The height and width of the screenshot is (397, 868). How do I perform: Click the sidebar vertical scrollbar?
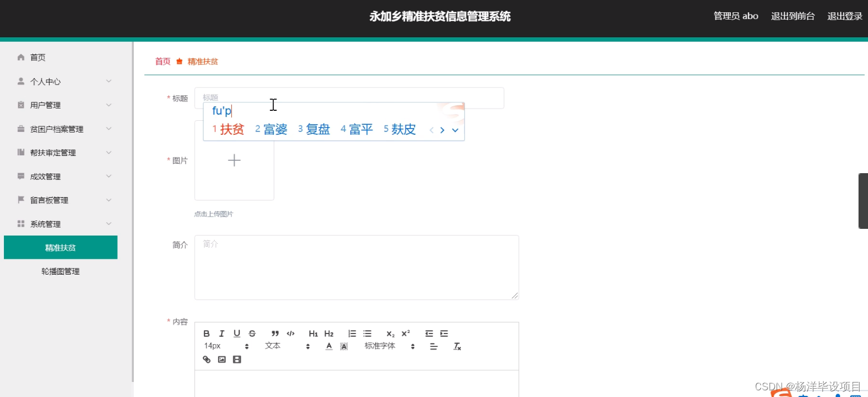coord(133,212)
